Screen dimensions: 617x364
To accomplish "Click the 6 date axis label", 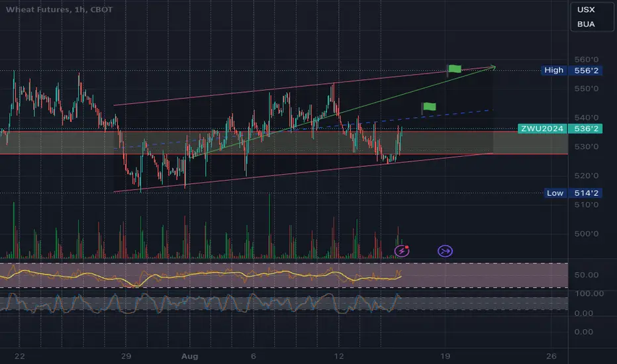I will point(253,356).
